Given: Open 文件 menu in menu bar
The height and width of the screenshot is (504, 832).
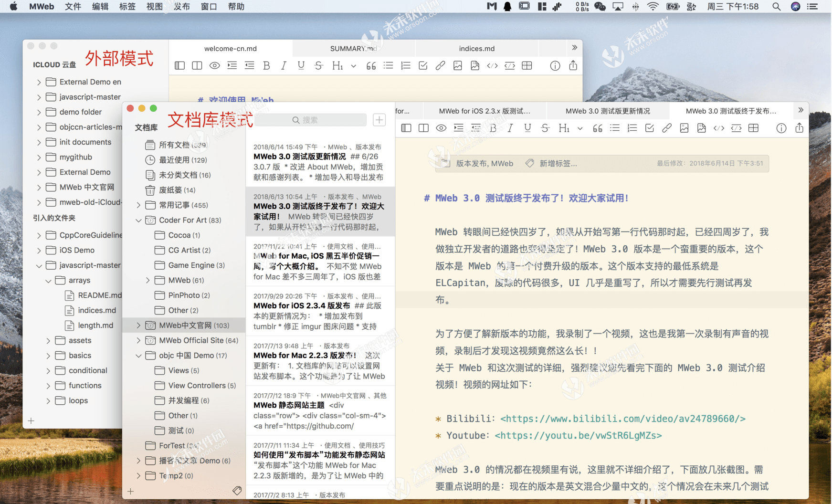Looking at the screenshot, I should 73,7.
